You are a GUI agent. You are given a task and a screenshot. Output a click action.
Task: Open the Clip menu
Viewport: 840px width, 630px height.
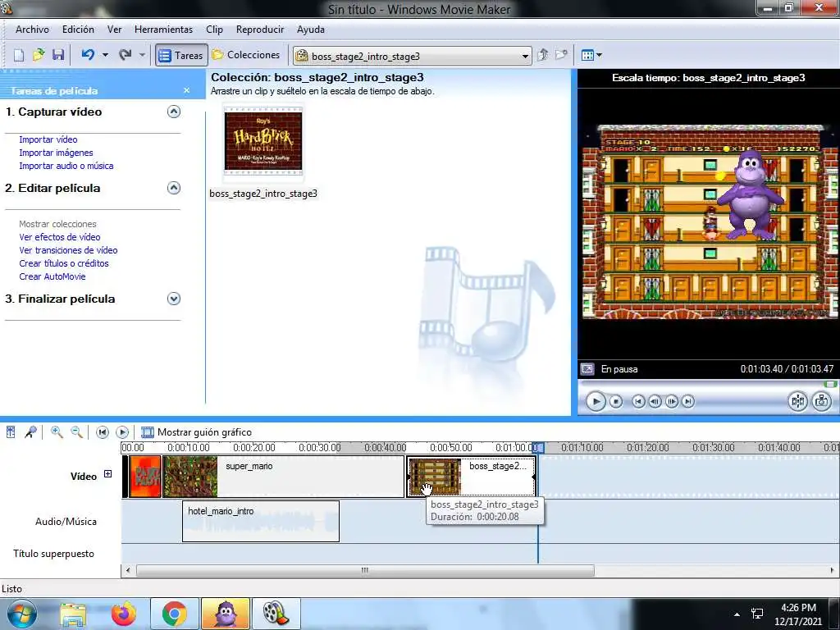(214, 30)
